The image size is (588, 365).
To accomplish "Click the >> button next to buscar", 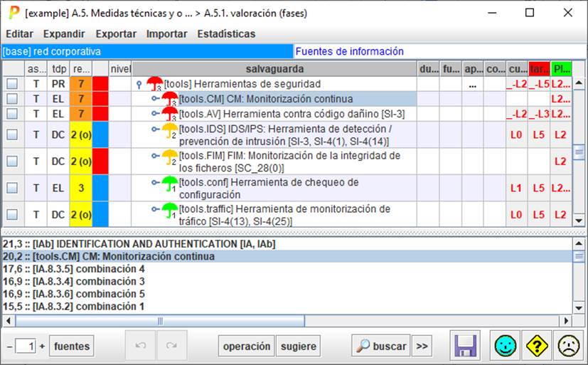I will tap(422, 347).
